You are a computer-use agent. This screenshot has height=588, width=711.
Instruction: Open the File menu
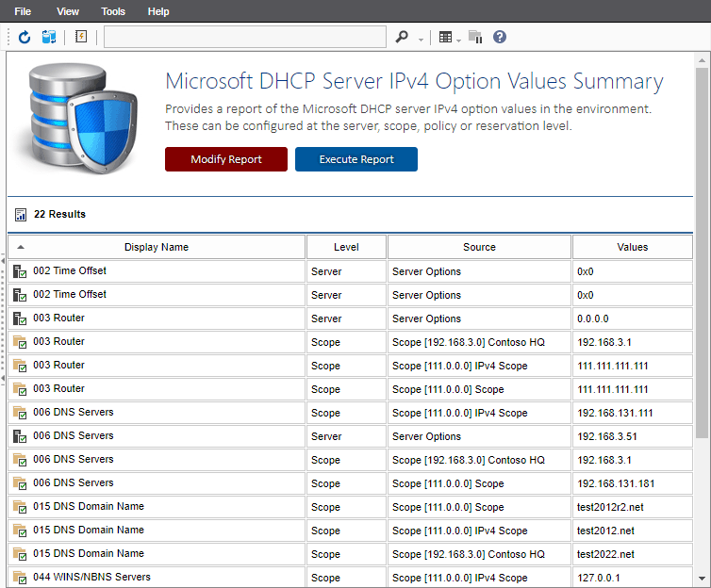[23, 11]
